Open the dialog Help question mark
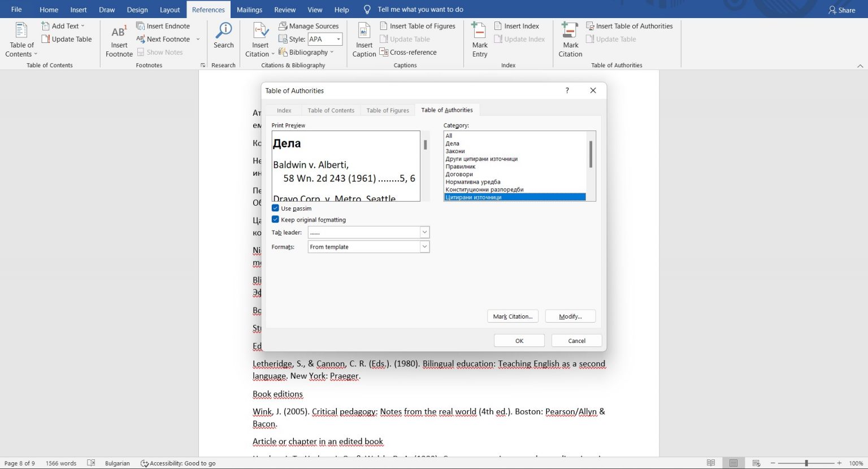 tap(567, 90)
